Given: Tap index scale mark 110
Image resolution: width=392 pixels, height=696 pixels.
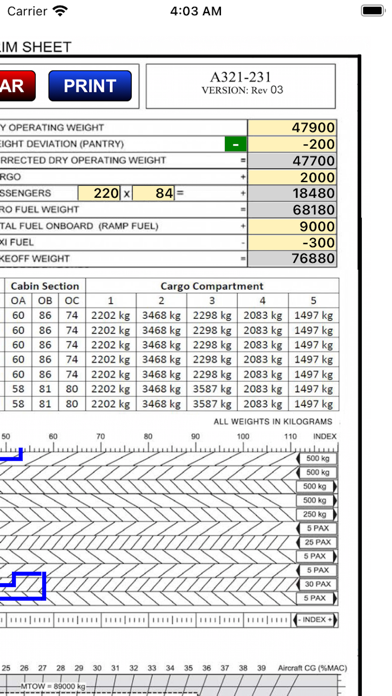Looking at the screenshot, I should point(290,436).
